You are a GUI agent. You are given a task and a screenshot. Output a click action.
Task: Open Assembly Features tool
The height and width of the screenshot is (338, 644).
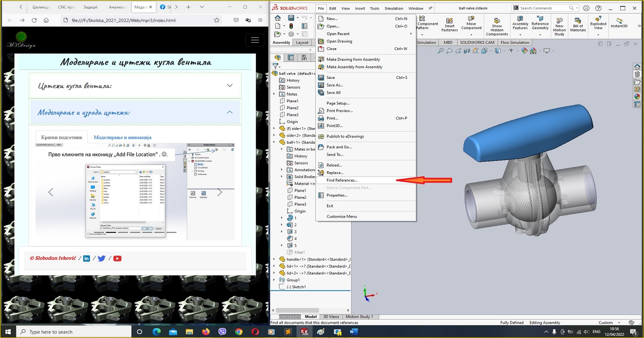click(x=520, y=23)
